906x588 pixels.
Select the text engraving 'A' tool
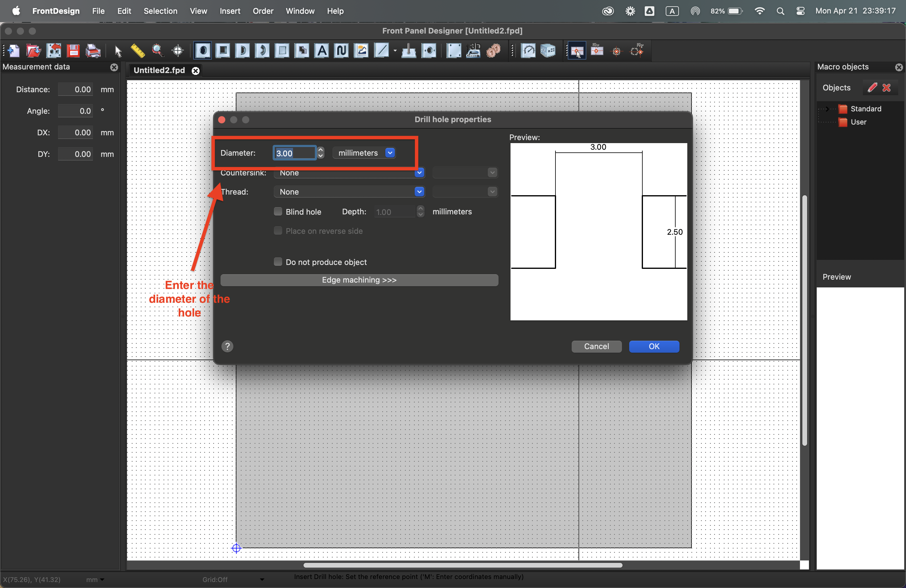(322, 51)
